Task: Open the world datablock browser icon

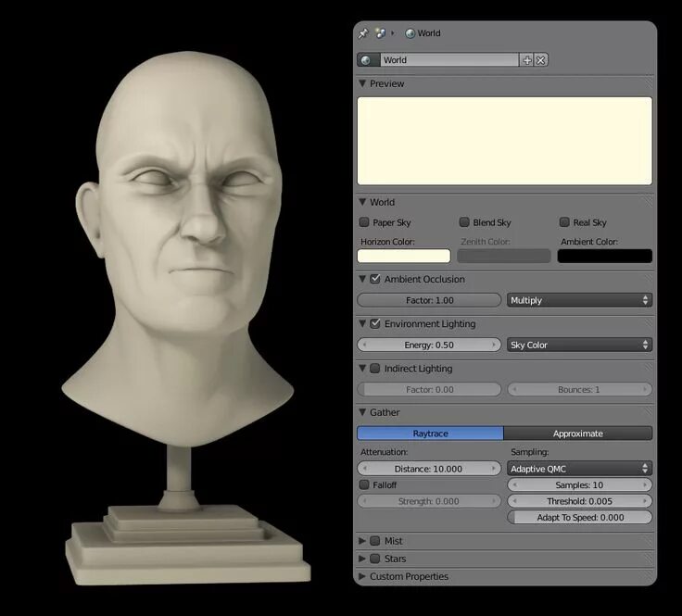Action: coord(368,60)
